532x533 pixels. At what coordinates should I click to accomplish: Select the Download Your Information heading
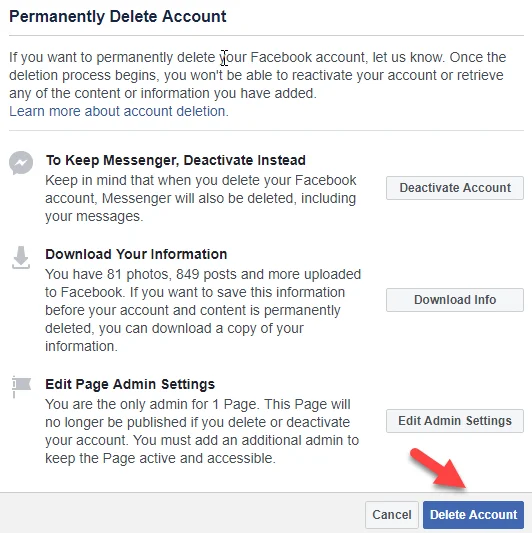coord(136,254)
